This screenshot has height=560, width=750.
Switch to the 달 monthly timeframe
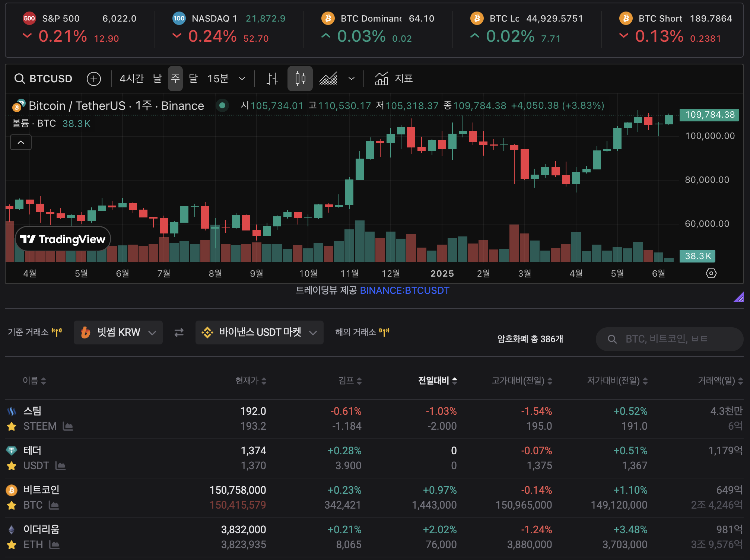click(x=193, y=79)
